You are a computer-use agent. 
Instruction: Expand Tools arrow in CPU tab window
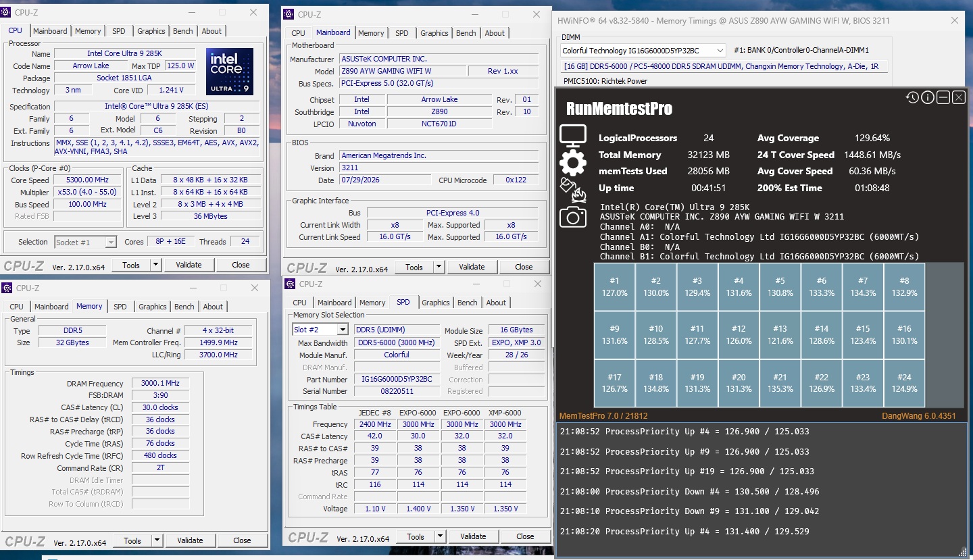pos(156,265)
